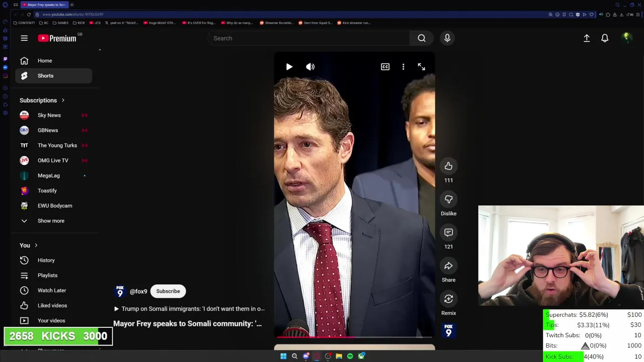This screenshot has width=644, height=362.
Task: Open the account avatar menu
Action: [x=627, y=38]
